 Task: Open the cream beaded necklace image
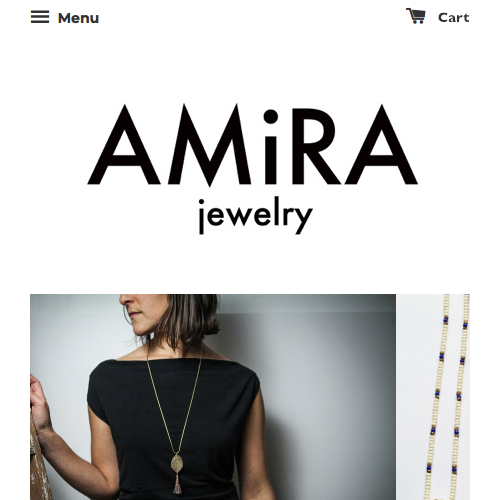[433, 397]
